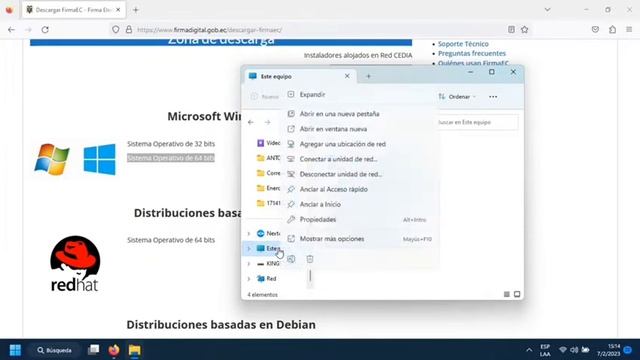Open the Enero folder in Explorer sidebar
Viewport: 640px width, 360px height.
tap(268, 188)
